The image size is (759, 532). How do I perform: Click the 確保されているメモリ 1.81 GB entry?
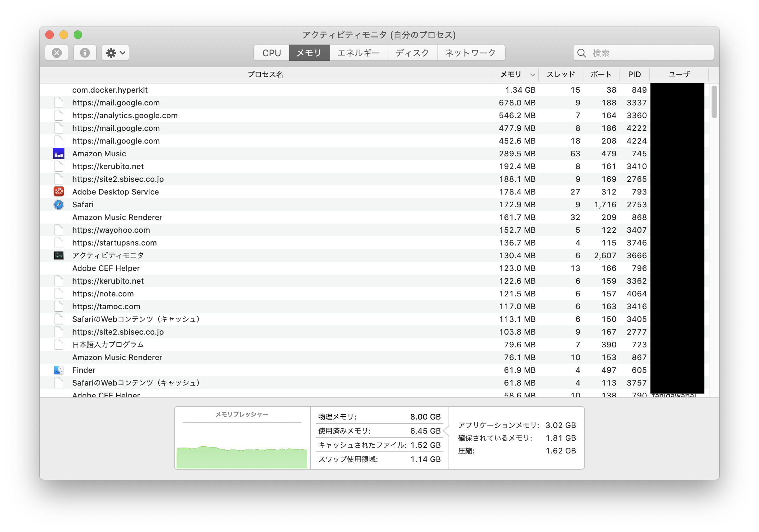(x=517, y=438)
